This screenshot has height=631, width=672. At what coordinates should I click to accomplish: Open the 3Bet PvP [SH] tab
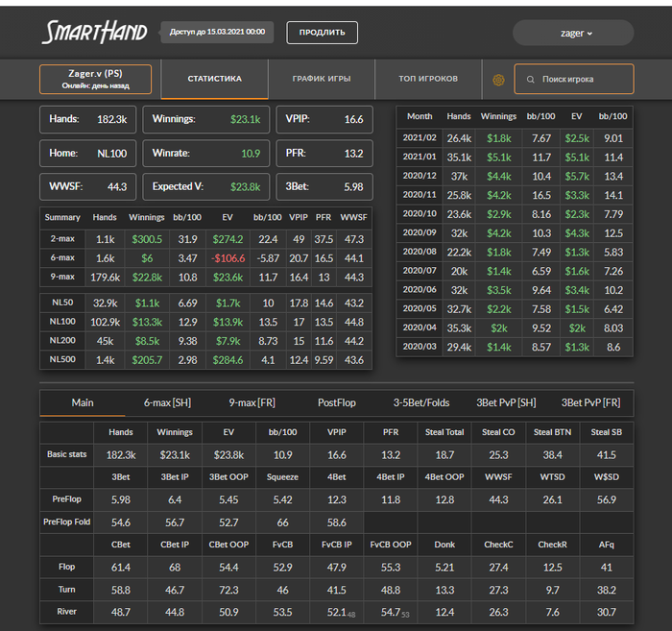click(x=506, y=402)
